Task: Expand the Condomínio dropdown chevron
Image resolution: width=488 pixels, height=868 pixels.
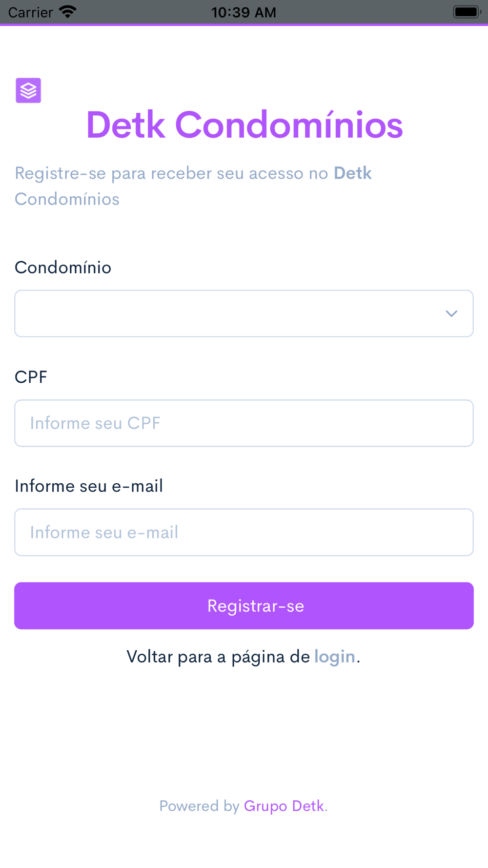Action: 451,313
